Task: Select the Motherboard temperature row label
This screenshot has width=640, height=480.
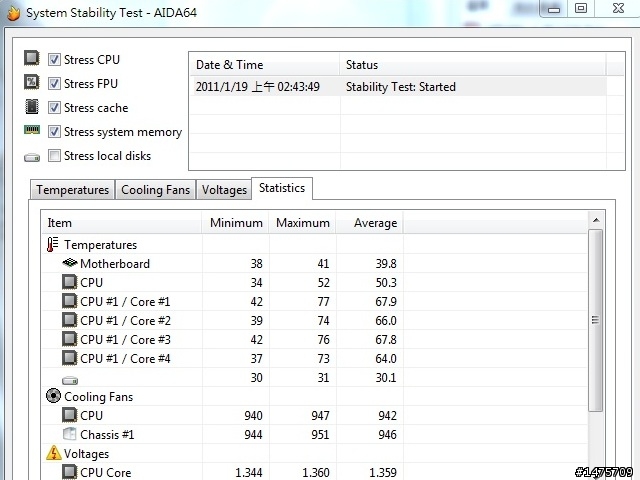Action: (x=115, y=264)
